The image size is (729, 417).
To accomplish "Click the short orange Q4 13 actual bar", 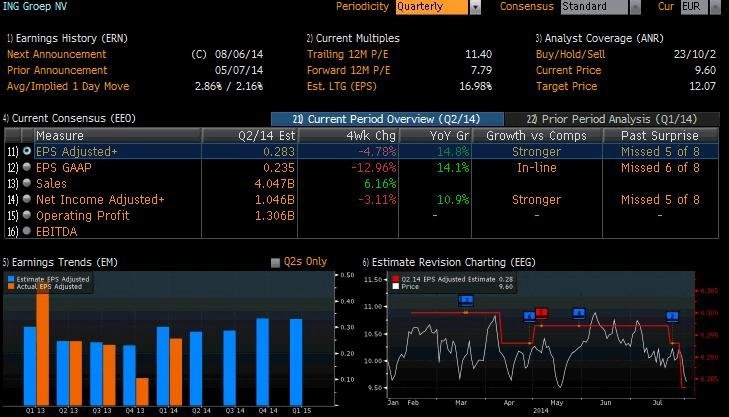I will coord(142,391).
